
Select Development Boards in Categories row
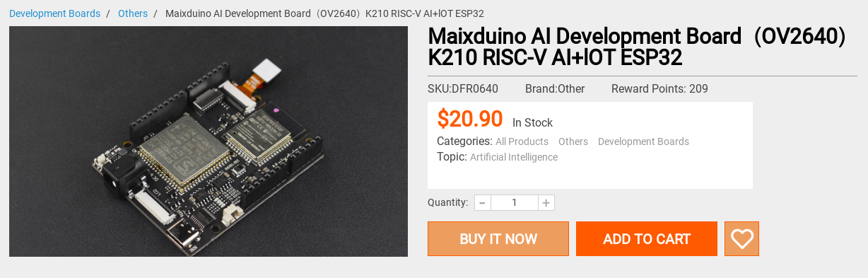click(x=643, y=141)
